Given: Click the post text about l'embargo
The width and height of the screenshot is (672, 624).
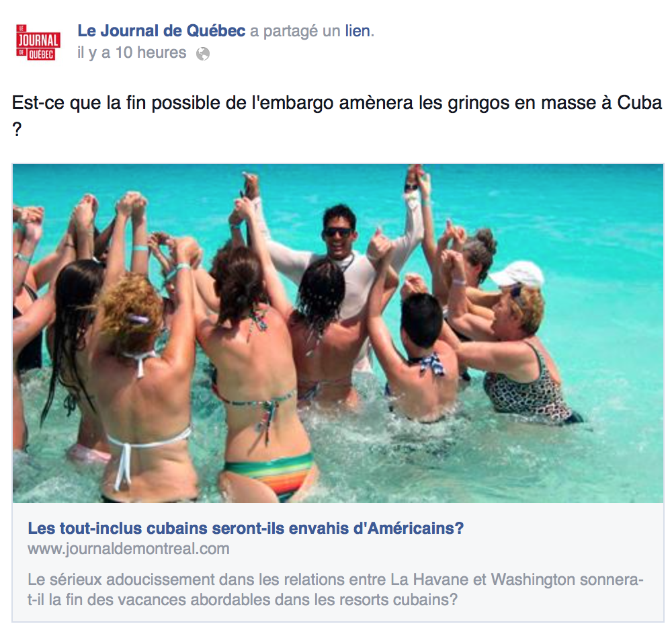Looking at the screenshot, I should [x=337, y=116].
